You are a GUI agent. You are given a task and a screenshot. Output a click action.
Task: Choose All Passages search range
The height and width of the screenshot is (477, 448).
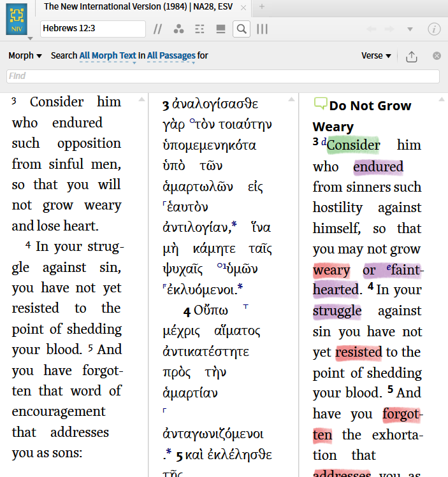pos(171,55)
